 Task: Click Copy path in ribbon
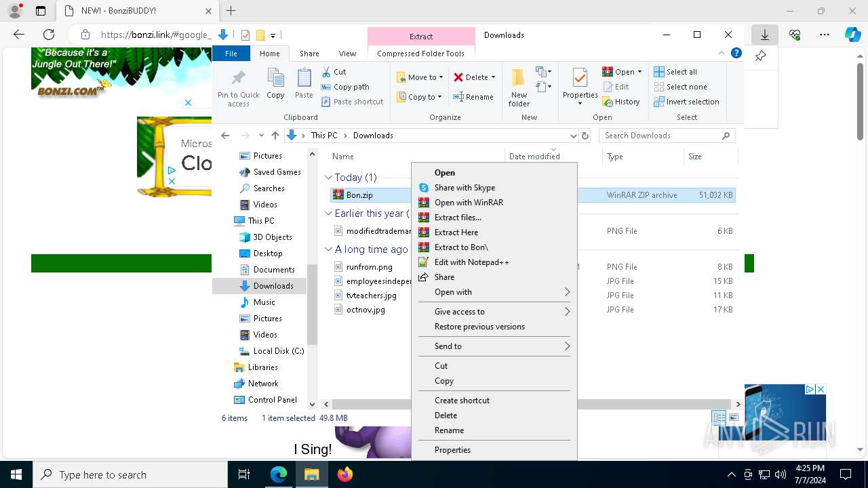(x=345, y=87)
